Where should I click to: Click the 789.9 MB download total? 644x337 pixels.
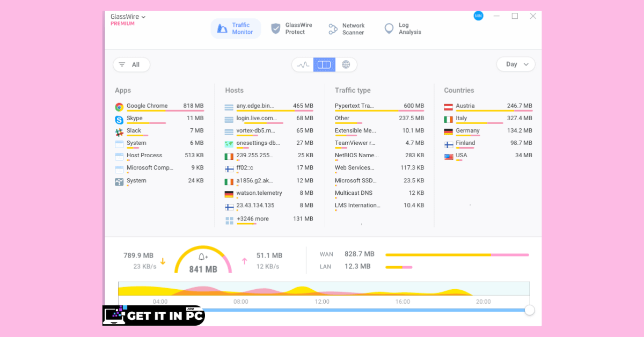[138, 255]
